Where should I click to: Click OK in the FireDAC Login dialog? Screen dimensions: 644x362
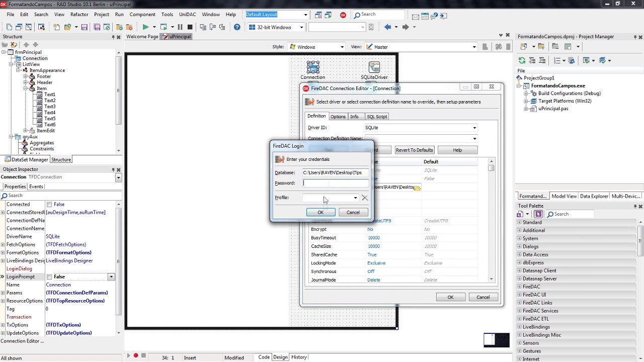click(x=320, y=213)
